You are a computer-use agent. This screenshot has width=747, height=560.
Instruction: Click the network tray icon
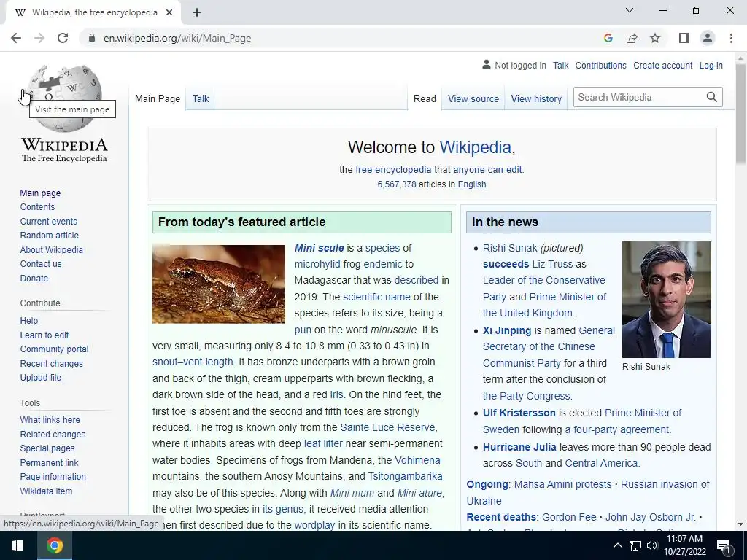click(x=635, y=545)
